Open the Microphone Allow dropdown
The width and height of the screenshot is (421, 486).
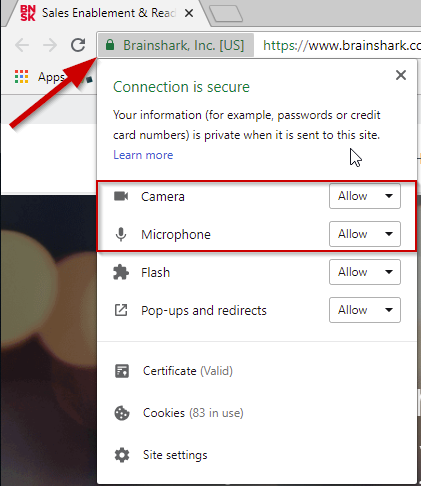tap(365, 234)
